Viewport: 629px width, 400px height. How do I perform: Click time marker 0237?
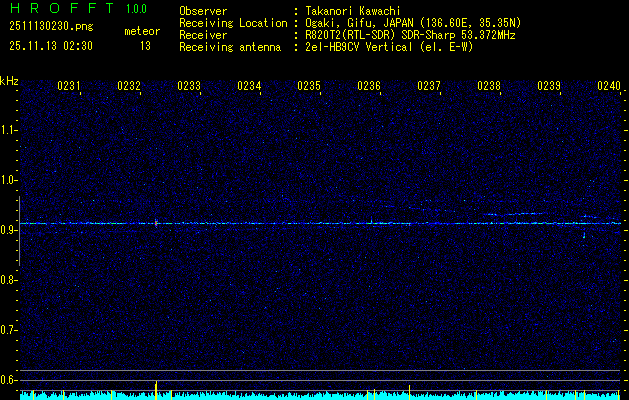[x=429, y=85]
